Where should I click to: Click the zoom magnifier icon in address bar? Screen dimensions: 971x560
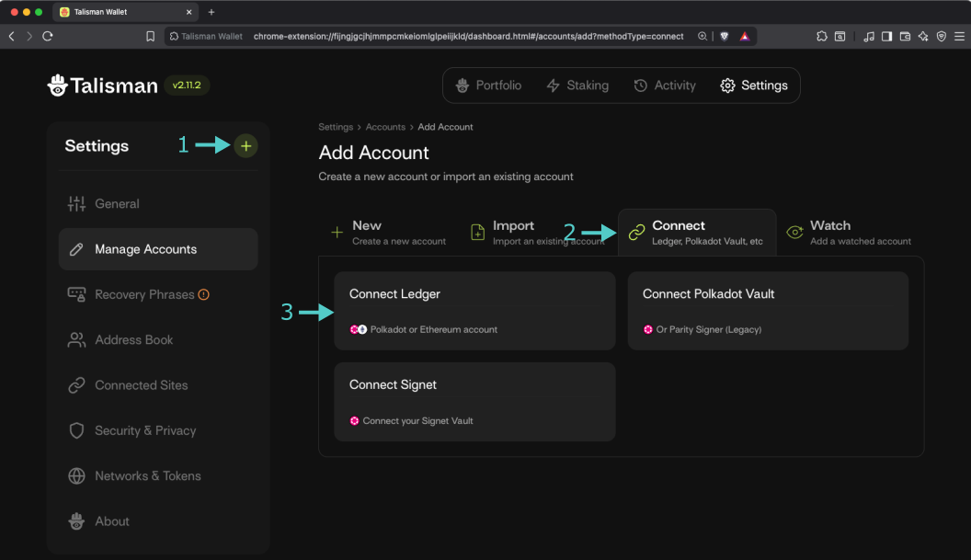703,37
